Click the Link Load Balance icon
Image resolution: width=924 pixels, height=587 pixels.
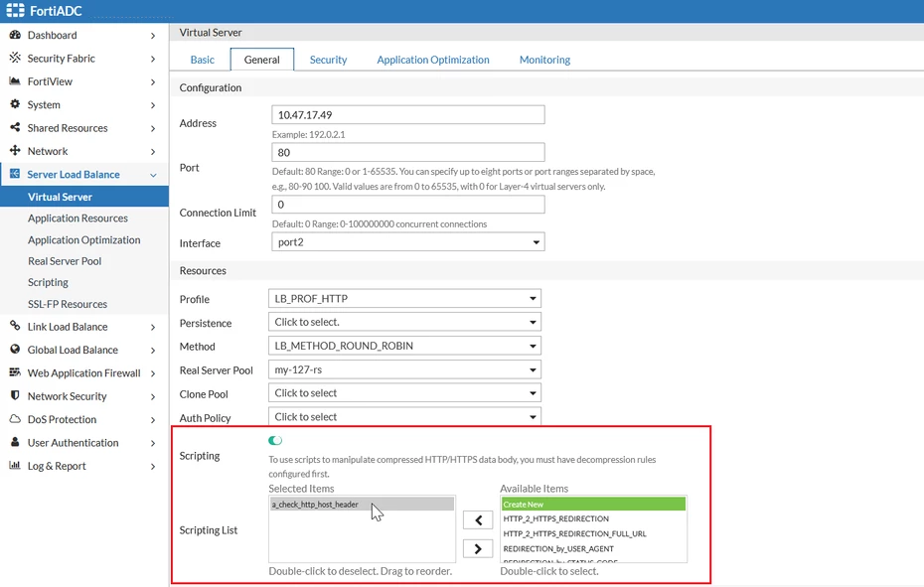(x=15, y=326)
